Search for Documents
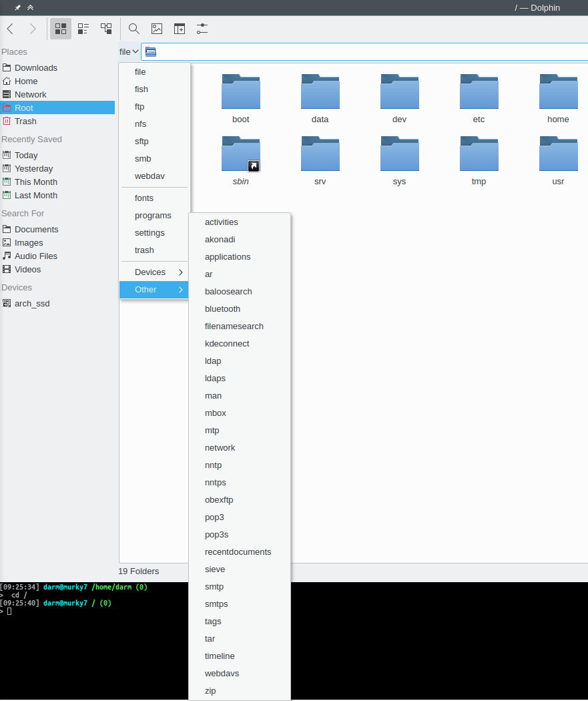The image size is (588, 701). point(57,230)
